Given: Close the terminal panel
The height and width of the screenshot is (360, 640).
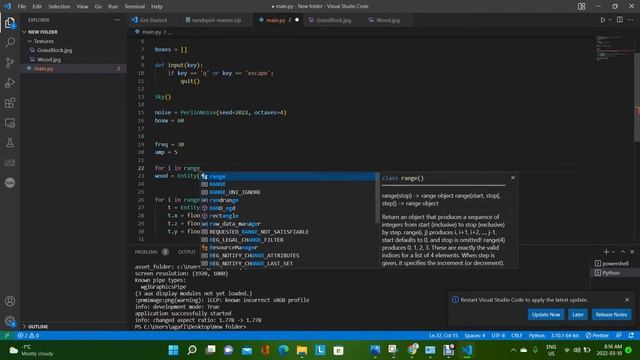Looking at the screenshot, I should [x=632, y=252].
